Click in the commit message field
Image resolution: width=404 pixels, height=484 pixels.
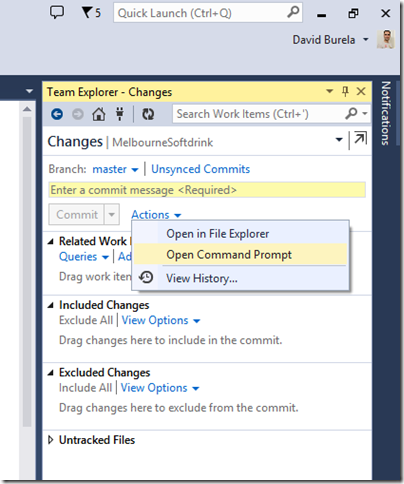coord(207,190)
